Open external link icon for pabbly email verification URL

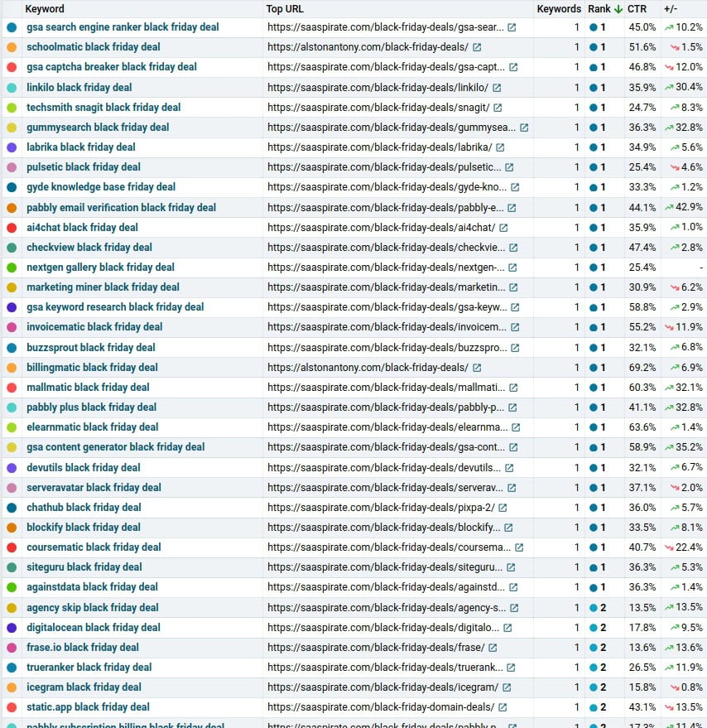pyautogui.click(x=512, y=208)
